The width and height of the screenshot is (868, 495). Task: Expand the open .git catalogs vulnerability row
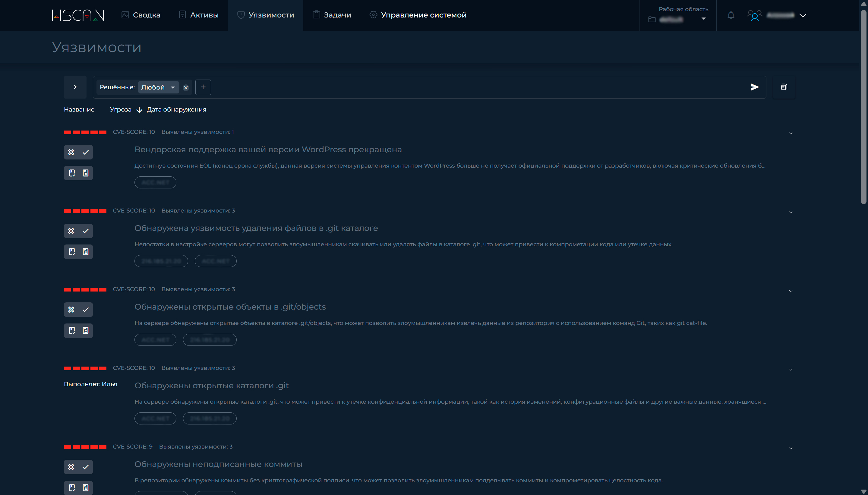tap(791, 370)
